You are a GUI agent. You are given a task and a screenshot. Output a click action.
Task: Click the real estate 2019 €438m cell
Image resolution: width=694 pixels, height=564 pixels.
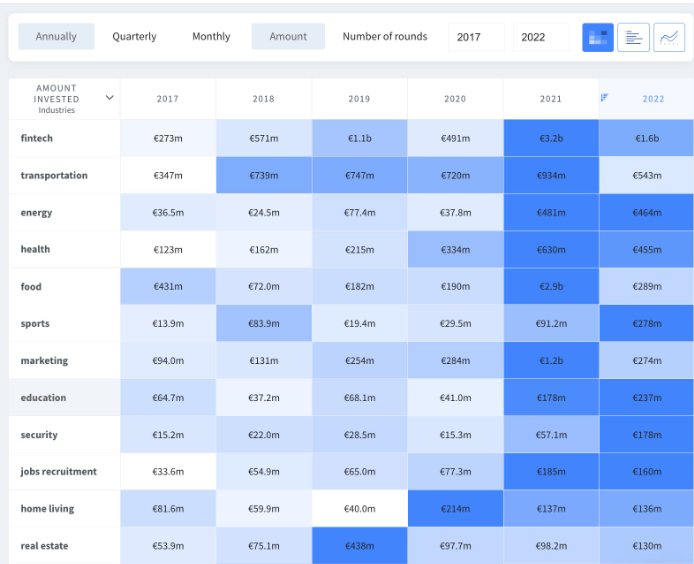tap(359, 545)
